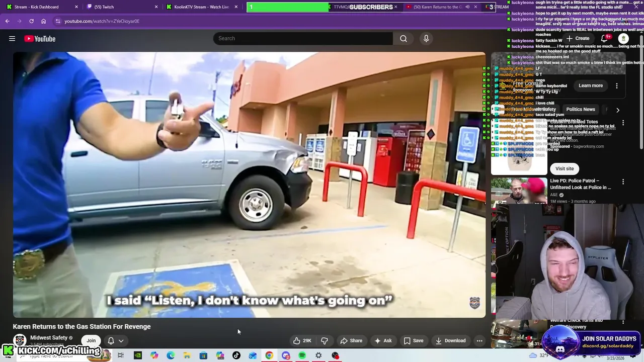Open Outlook from the taskbar
This screenshot has width=644, height=362.
tap(253, 355)
